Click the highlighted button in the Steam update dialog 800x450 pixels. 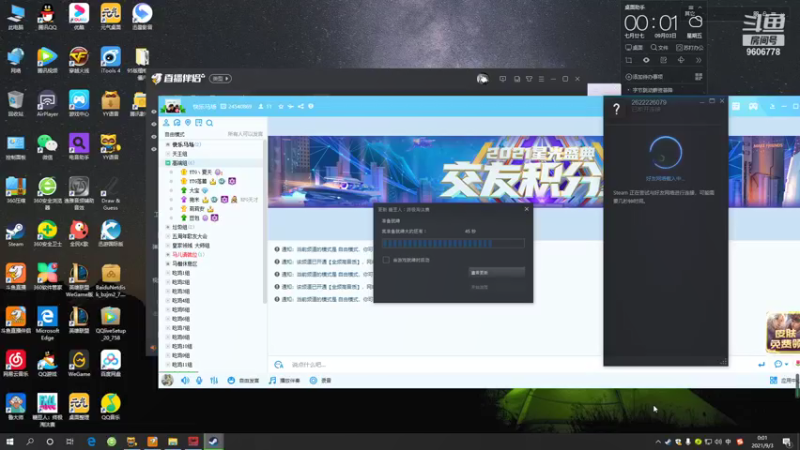coord(496,272)
